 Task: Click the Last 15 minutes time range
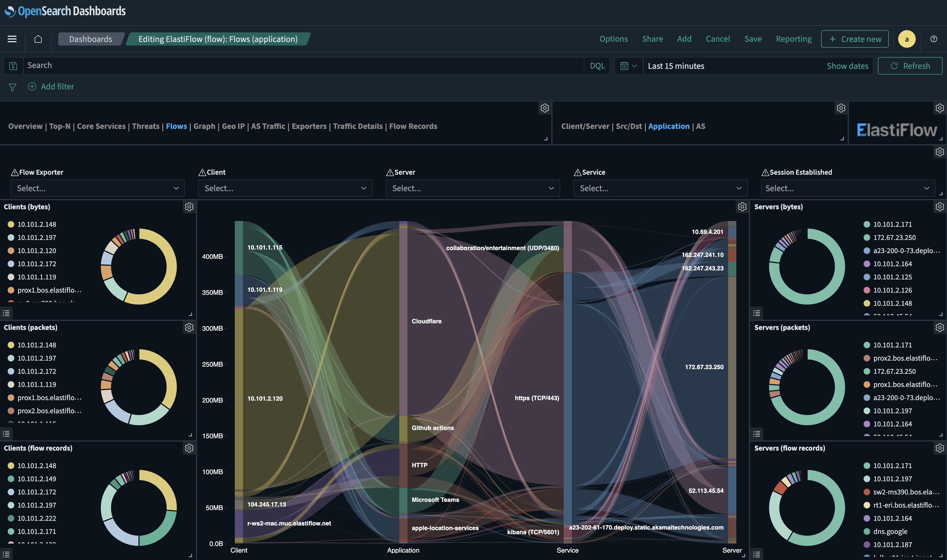(x=676, y=66)
